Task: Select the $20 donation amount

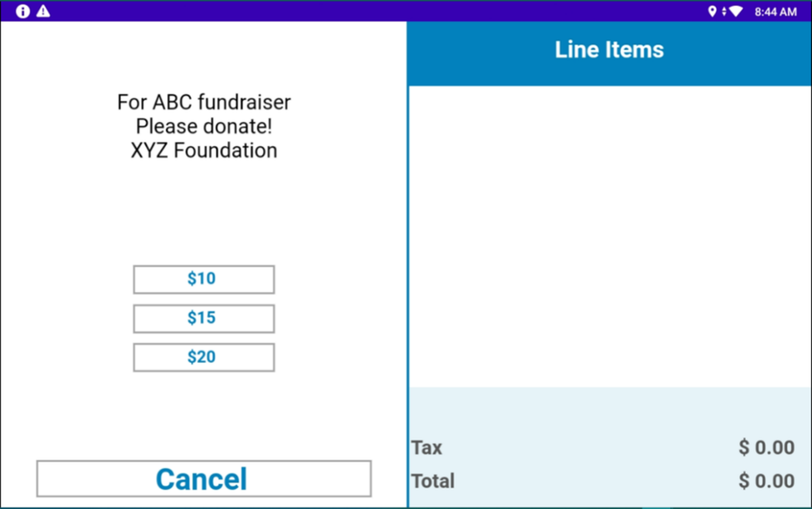Action: [204, 357]
